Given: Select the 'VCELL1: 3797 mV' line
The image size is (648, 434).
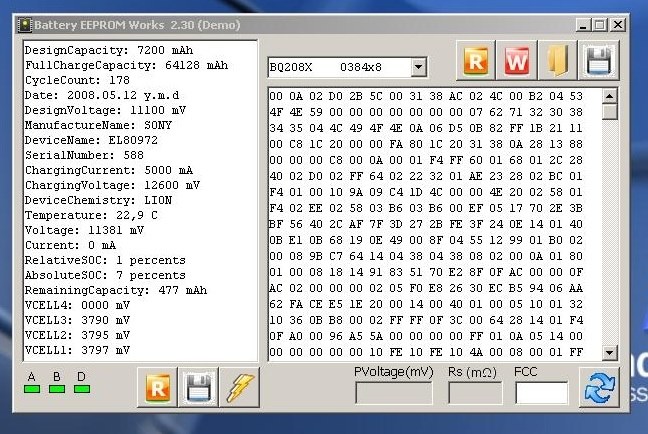Looking at the screenshot, I should tap(77, 351).
